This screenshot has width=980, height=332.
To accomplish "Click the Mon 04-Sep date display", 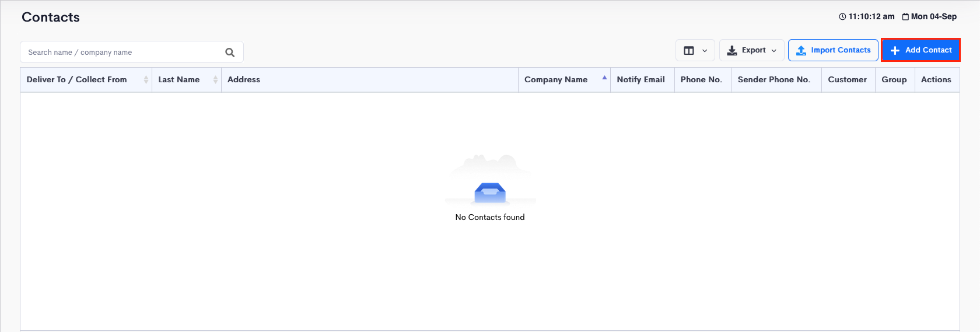I will [x=929, y=17].
